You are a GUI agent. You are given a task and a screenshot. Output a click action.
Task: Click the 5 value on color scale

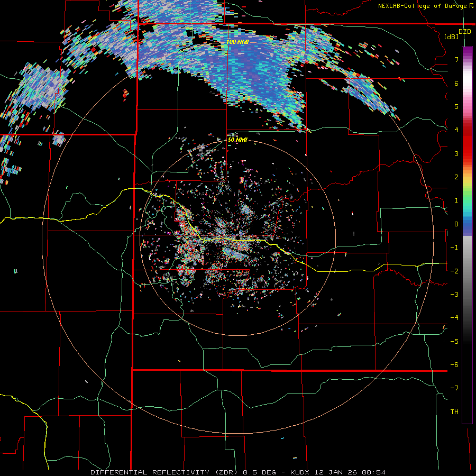(456, 106)
